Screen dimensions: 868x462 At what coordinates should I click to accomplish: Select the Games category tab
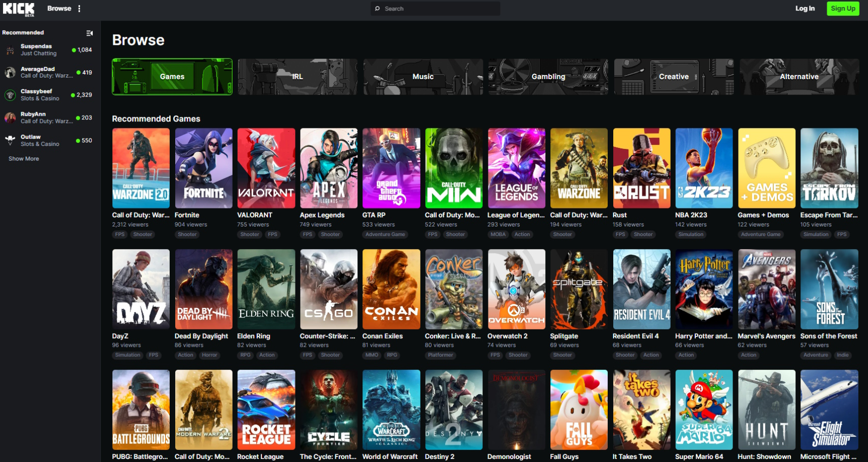[x=172, y=76]
